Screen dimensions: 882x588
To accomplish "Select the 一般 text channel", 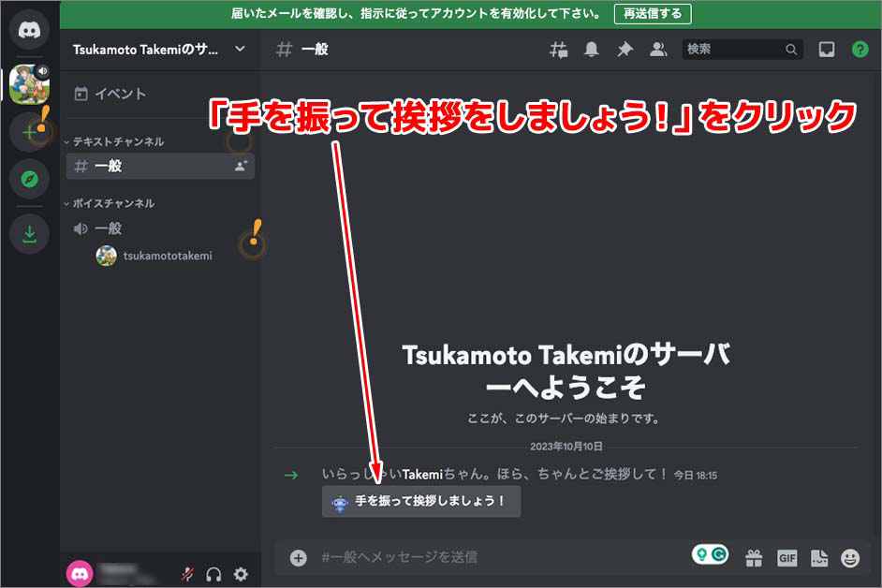I will [x=150, y=167].
